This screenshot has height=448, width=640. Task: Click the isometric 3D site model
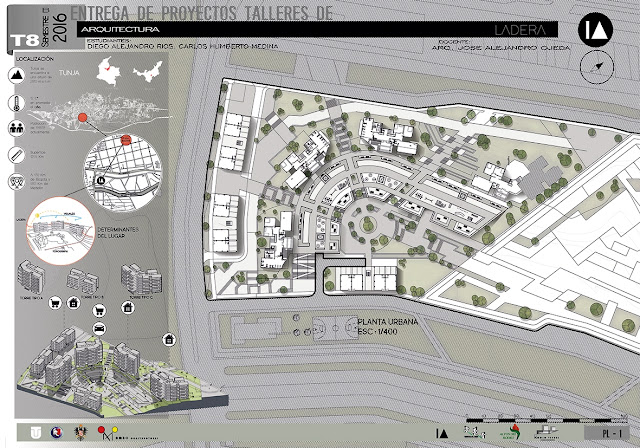click(122, 371)
